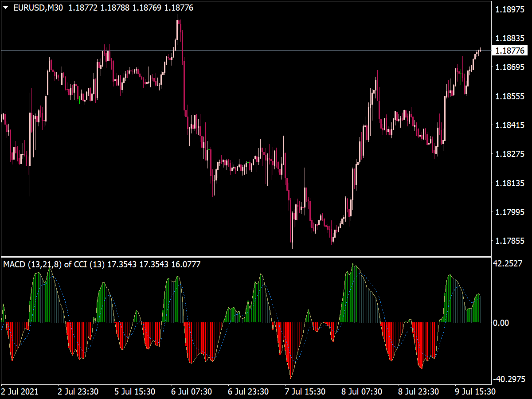Click the lowest candle near 7 Jul 15:30
The image size is (532, 399).
(293, 242)
